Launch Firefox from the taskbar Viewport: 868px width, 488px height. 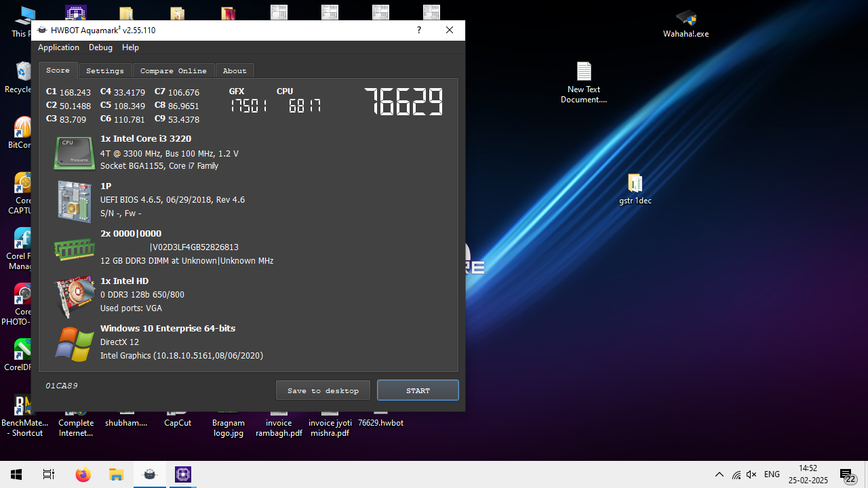[83, 474]
